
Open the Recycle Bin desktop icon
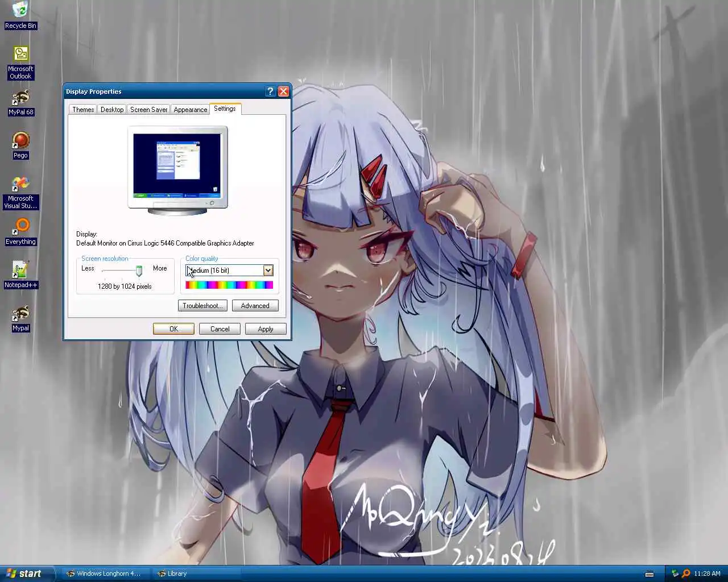(20, 15)
